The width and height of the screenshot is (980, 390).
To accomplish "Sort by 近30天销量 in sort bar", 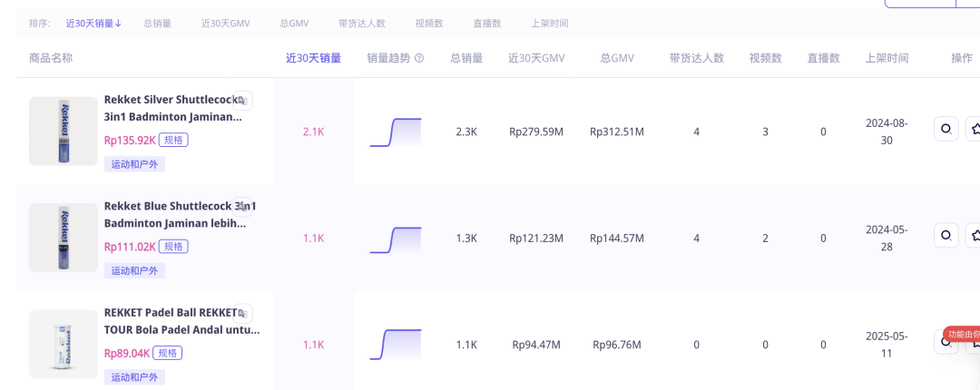I will click(x=93, y=23).
